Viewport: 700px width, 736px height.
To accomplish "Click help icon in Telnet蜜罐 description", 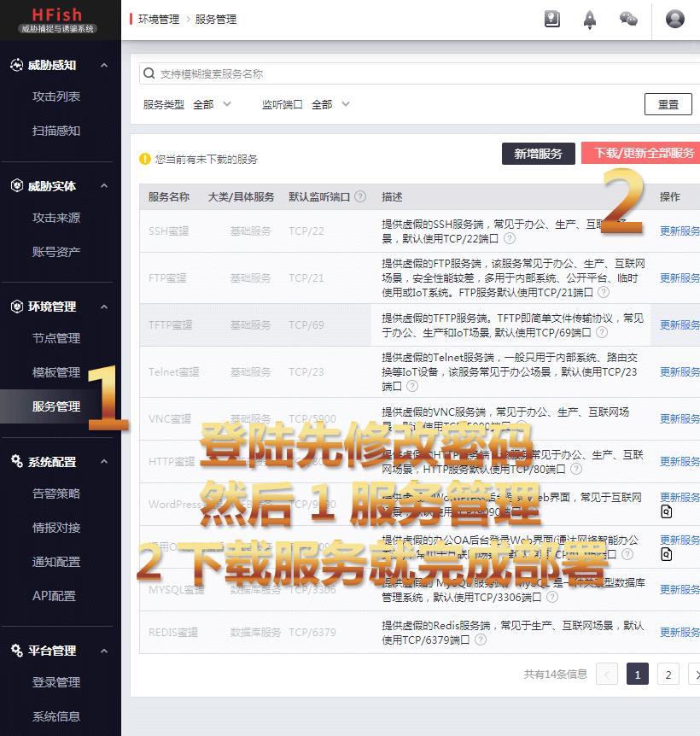I will point(412,386).
